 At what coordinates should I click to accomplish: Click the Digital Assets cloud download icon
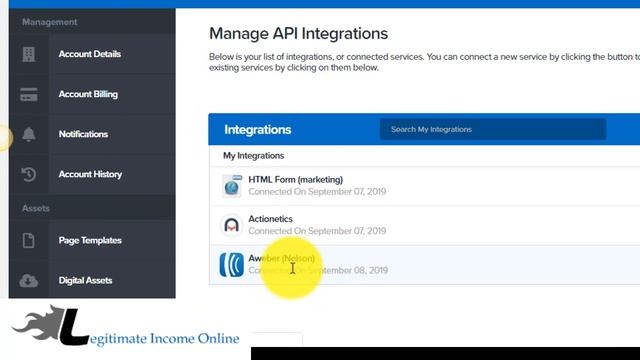click(29, 280)
